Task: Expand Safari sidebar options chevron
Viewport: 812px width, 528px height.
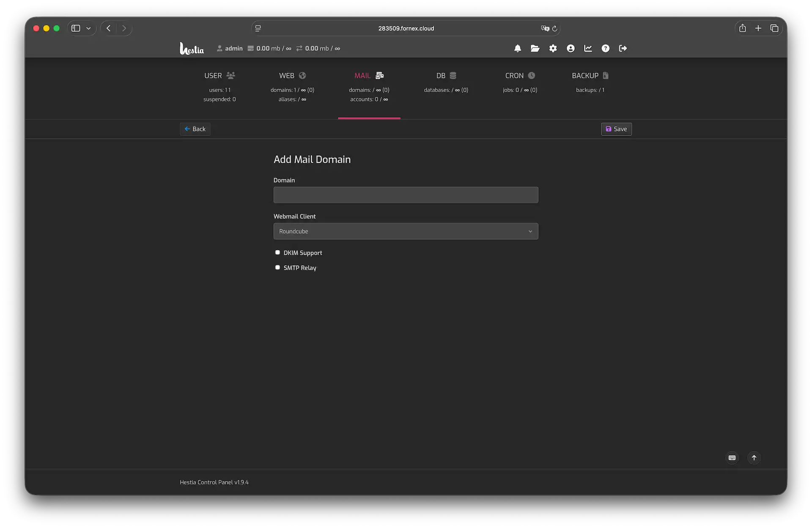Action: tap(88, 28)
